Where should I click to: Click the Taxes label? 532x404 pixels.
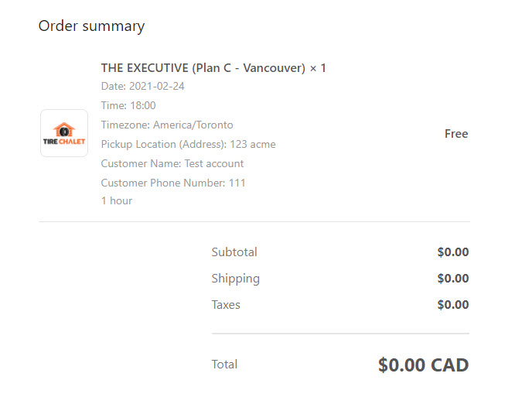[x=226, y=305]
